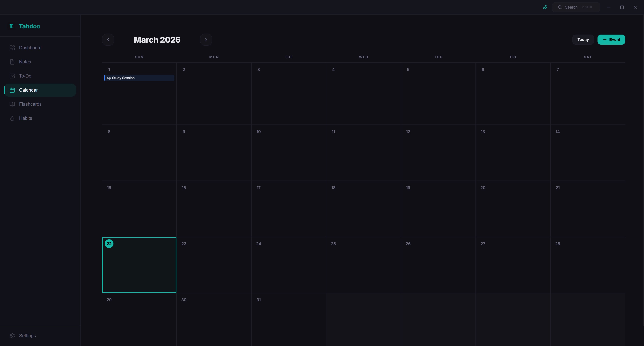Viewport: 644px width, 346px height.
Task: Select day 27 in the calendar
Action: point(513,264)
